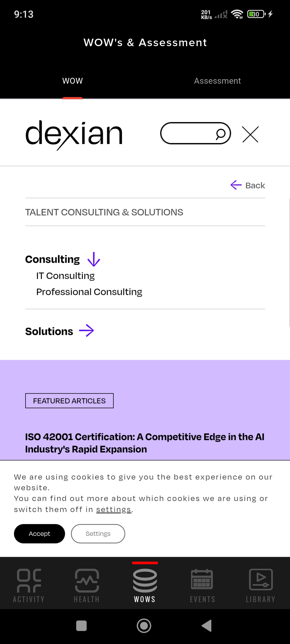Close the menu with the X icon
This screenshot has height=644, width=290.
click(250, 134)
